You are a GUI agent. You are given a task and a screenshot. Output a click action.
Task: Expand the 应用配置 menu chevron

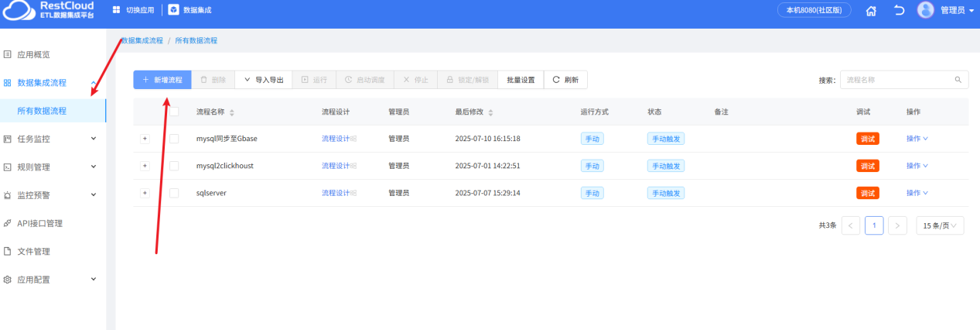[x=94, y=279]
